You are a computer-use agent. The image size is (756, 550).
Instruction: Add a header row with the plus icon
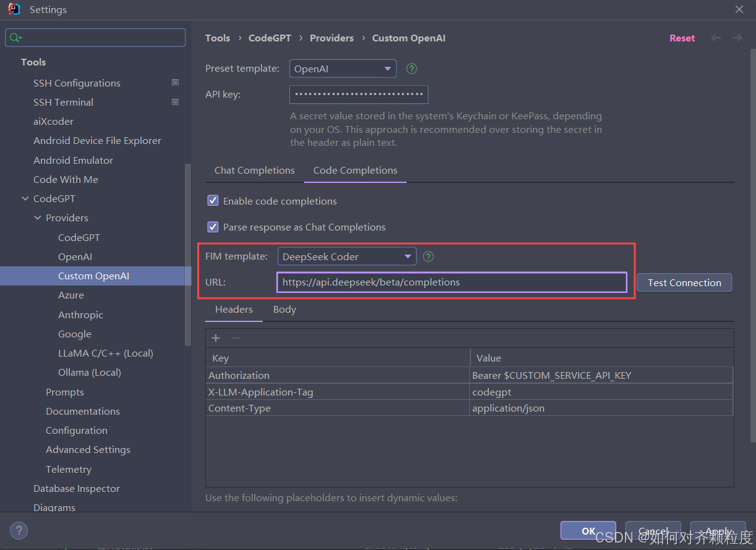(x=216, y=338)
